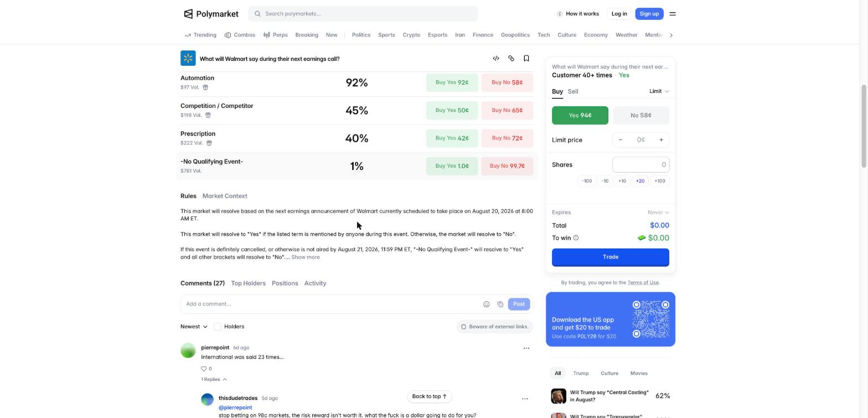Increase limit price with plus button
The width and height of the screenshot is (868, 418).
tap(661, 140)
